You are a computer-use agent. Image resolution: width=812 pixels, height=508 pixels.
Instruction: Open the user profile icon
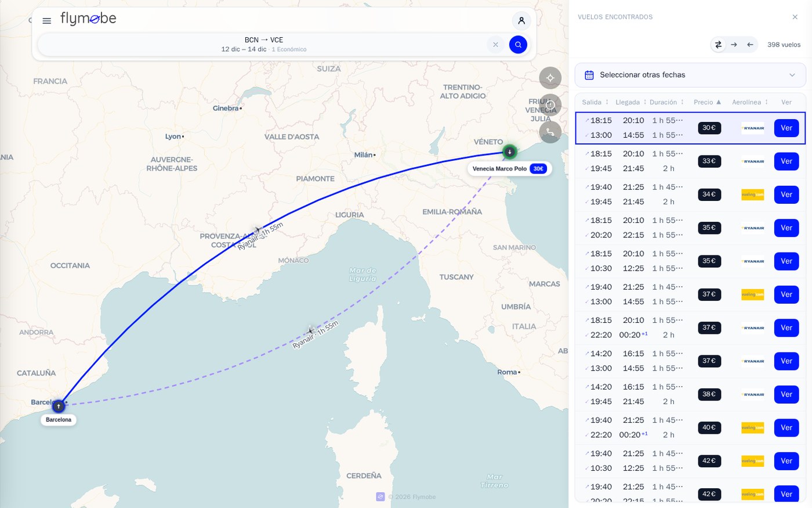[521, 21]
